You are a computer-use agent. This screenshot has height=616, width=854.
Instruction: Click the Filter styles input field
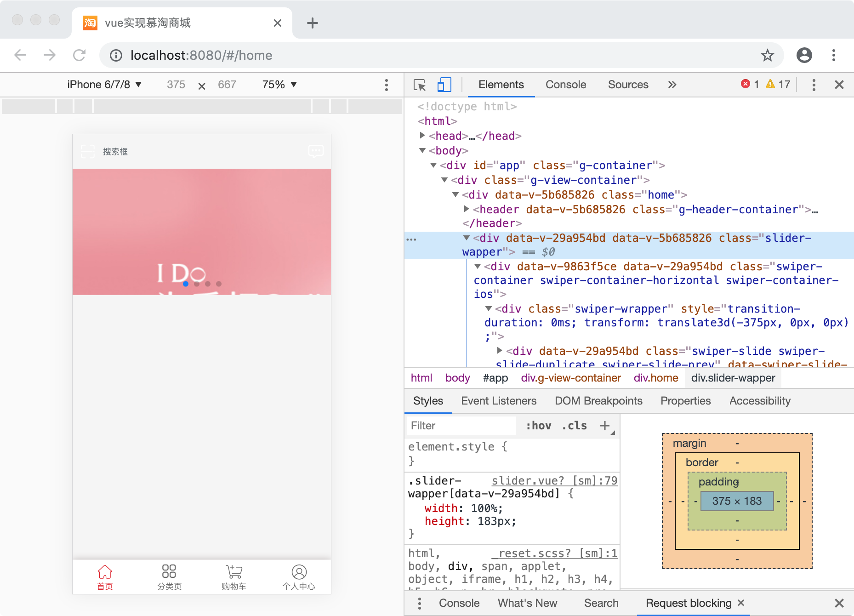tap(461, 426)
